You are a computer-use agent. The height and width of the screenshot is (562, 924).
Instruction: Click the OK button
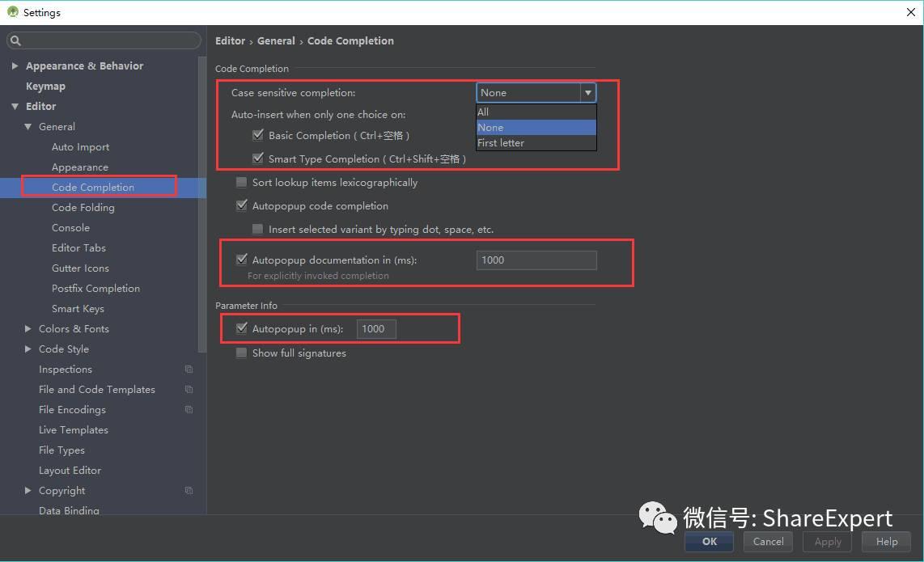pos(709,542)
